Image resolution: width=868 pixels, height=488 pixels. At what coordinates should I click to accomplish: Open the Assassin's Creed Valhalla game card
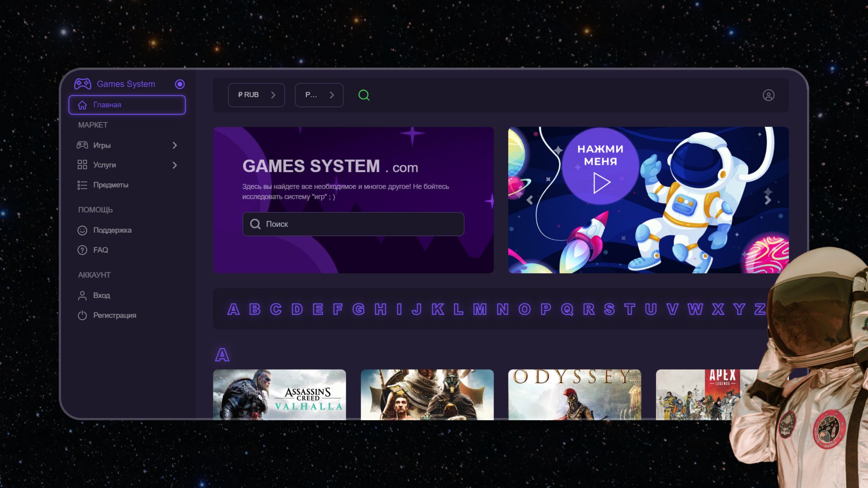coord(279,394)
